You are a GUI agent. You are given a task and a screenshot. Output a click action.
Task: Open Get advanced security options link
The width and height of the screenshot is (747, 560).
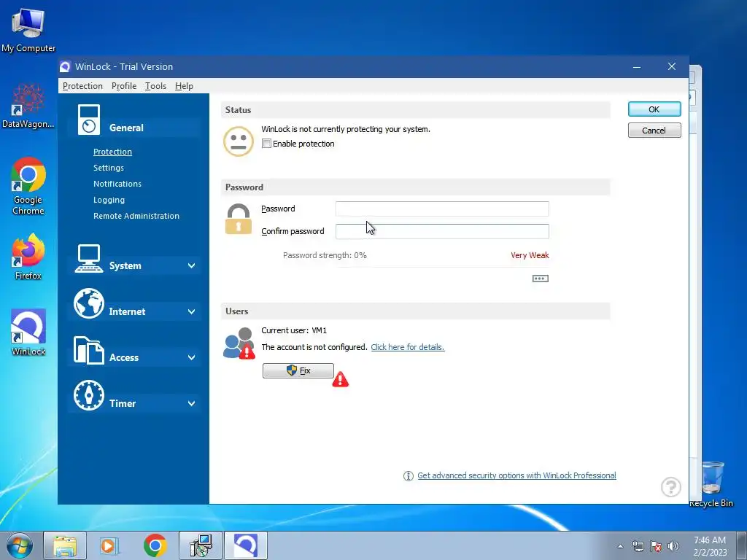(x=516, y=475)
